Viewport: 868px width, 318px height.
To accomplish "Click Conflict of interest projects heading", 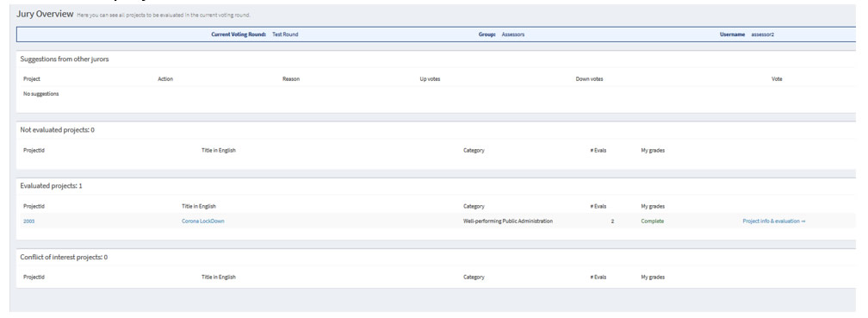I will tap(64, 258).
